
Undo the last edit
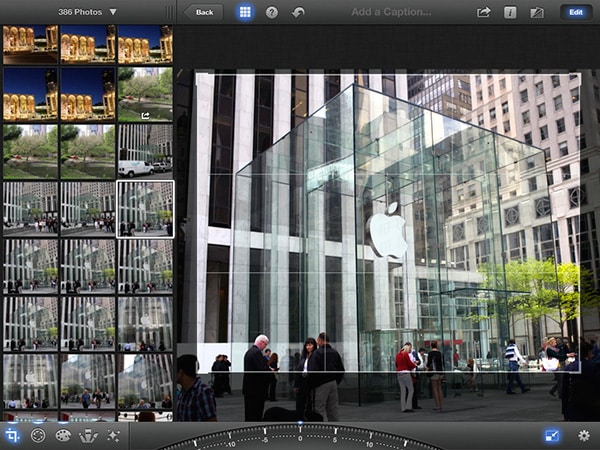pos(298,12)
